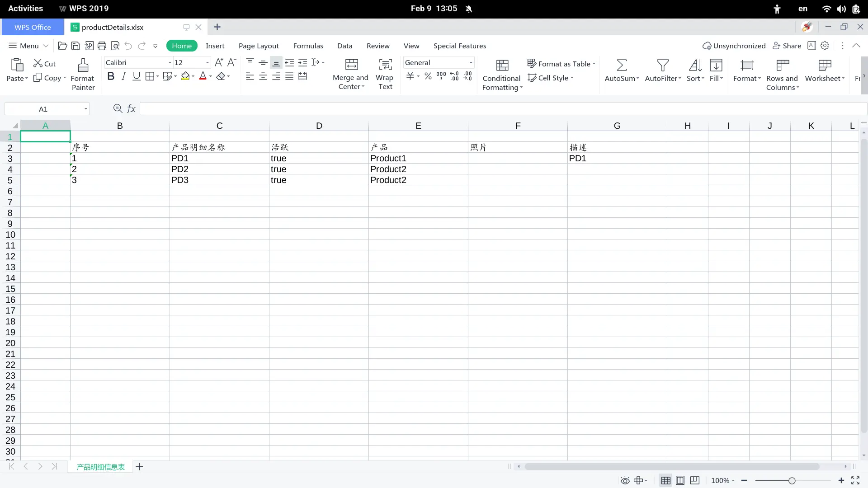Image resolution: width=868 pixels, height=488 pixels.
Task: Toggle distributed alignment
Action: click(302, 76)
